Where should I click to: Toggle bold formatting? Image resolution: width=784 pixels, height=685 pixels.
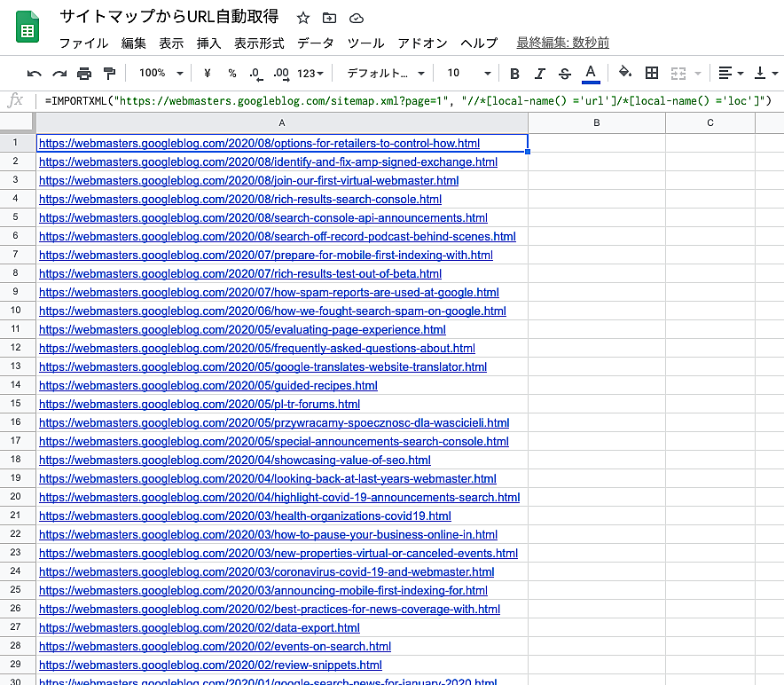click(515, 73)
